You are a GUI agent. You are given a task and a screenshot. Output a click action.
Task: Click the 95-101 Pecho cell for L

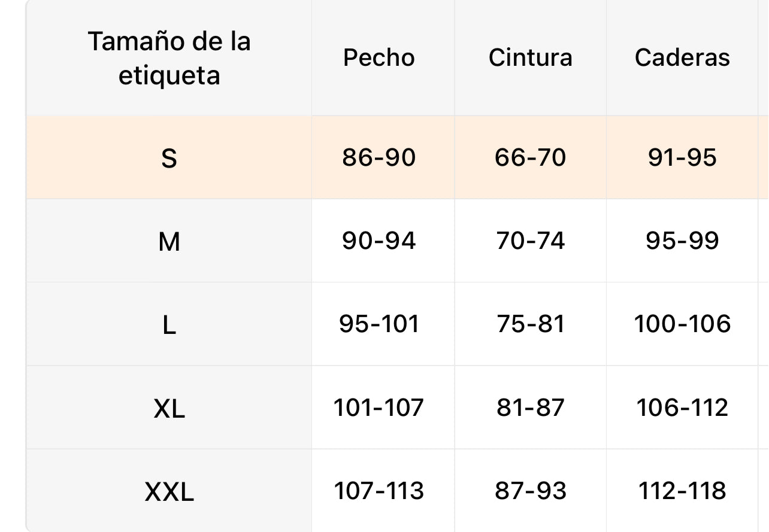pyautogui.click(x=379, y=324)
